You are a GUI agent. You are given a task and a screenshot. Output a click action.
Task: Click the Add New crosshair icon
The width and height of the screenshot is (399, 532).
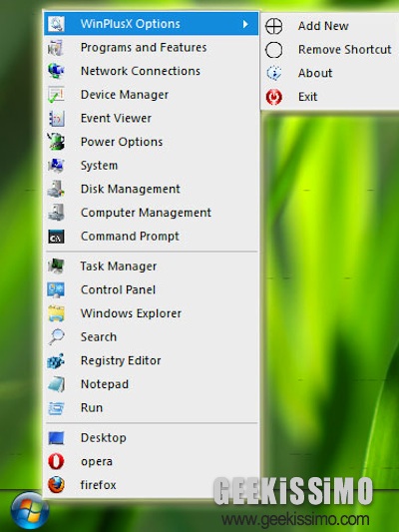click(x=274, y=26)
